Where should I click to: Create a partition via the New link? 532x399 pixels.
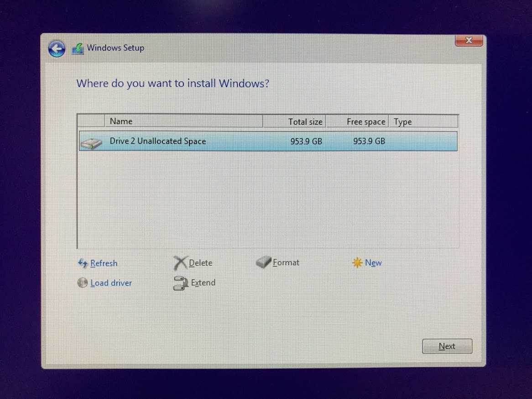coord(374,262)
